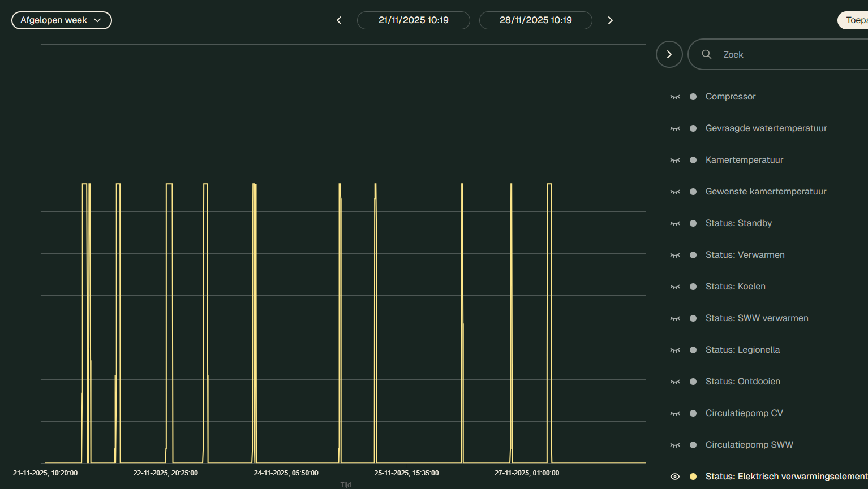Show Status: Koelen via eye icon
The width and height of the screenshot is (868, 489).
pos(675,287)
